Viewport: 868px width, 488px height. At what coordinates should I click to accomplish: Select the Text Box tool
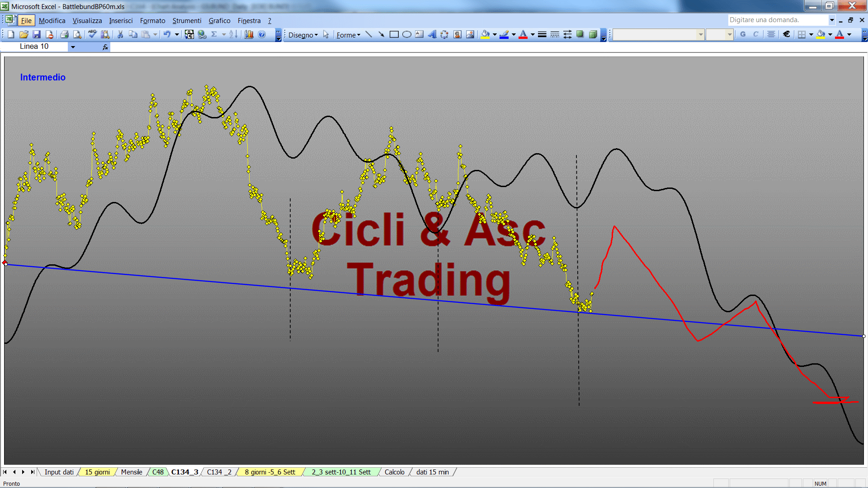tap(419, 34)
